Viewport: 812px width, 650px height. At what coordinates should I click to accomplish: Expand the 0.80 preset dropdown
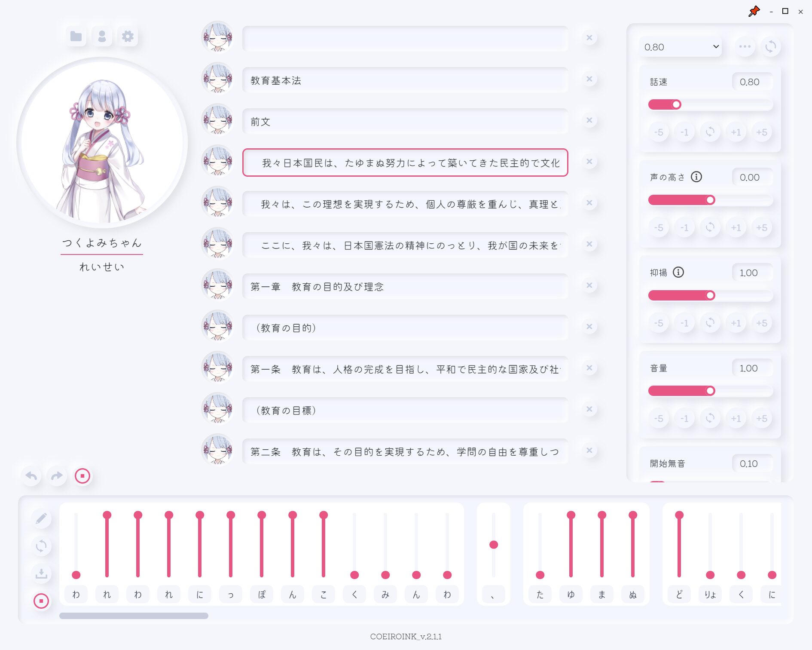(681, 47)
